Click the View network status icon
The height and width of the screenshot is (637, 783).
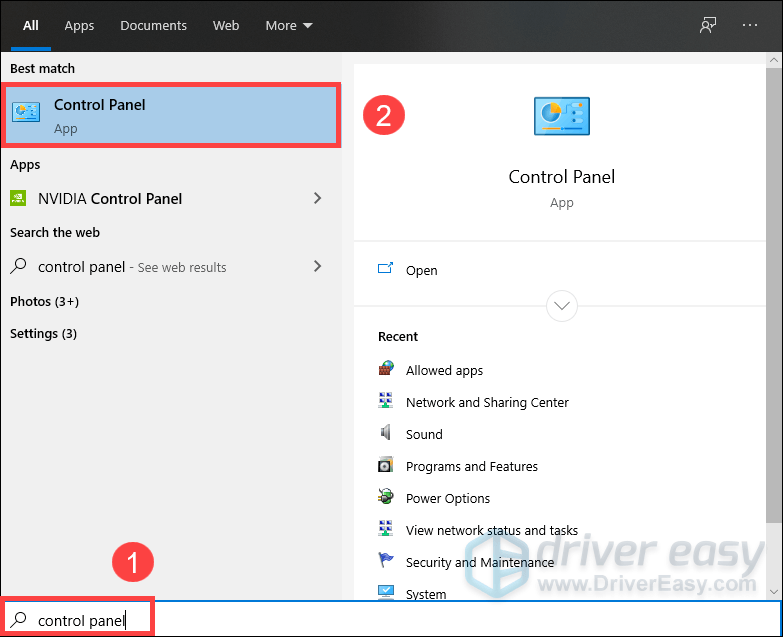386,529
